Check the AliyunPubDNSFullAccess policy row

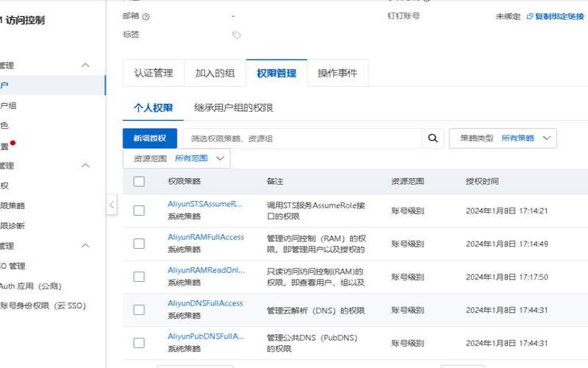pyautogui.click(x=139, y=343)
